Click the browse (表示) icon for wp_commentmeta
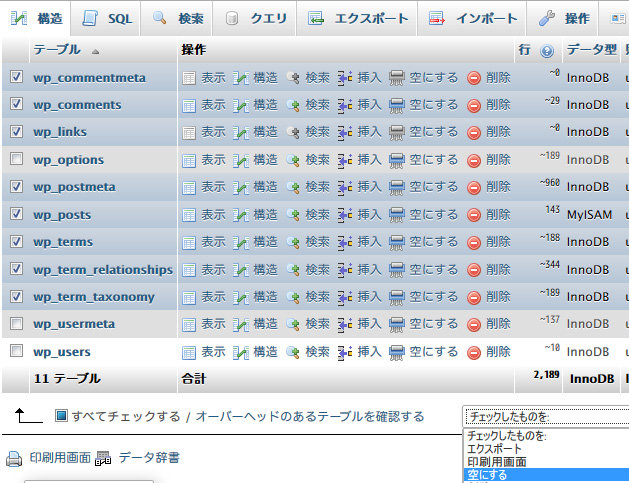629x483 pixels. coord(189,77)
